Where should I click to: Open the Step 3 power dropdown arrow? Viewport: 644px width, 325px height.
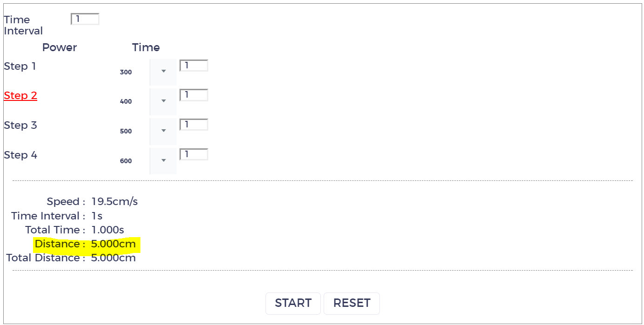pos(163,131)
